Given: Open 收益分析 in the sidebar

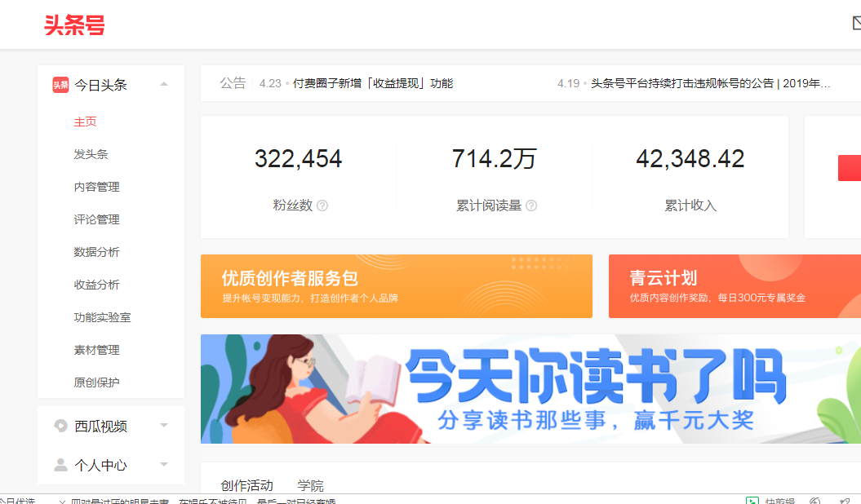Looking at the screenshot, I should coord(96,285).
